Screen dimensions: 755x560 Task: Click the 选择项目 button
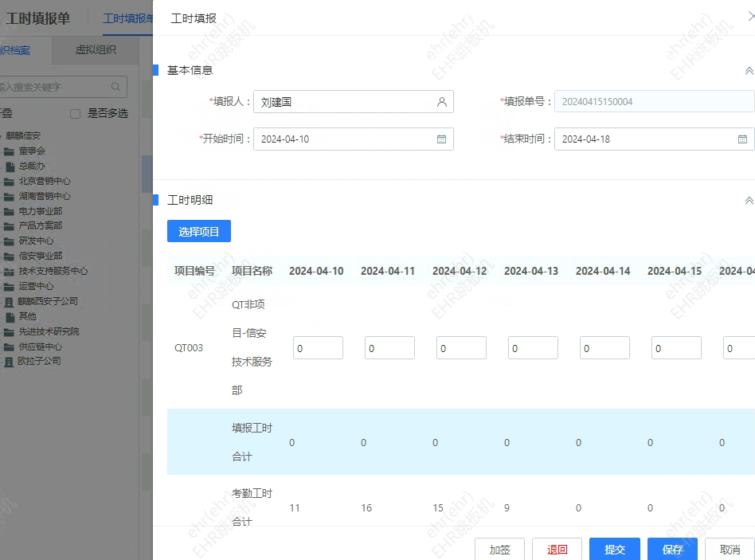coord(199,230)
